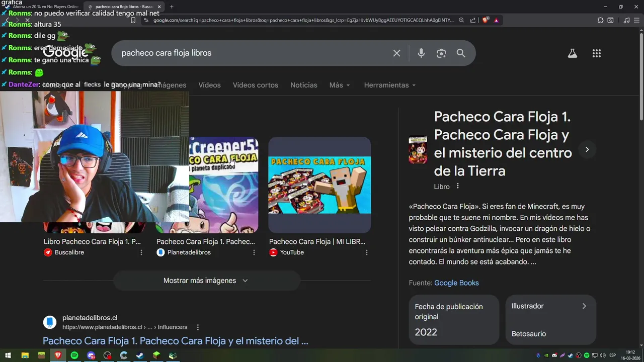Expand Mostrar más imágenes
This screenshot has width=644, height=362.
206,281
